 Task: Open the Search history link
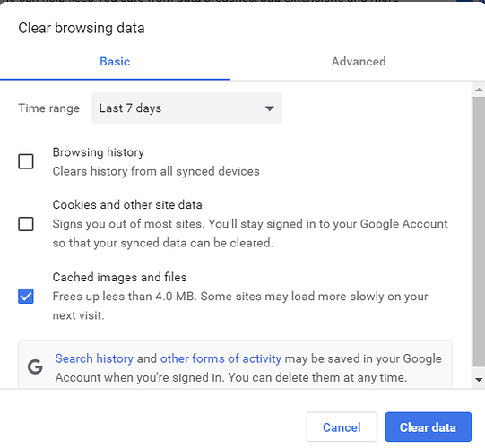click(94, 358)
